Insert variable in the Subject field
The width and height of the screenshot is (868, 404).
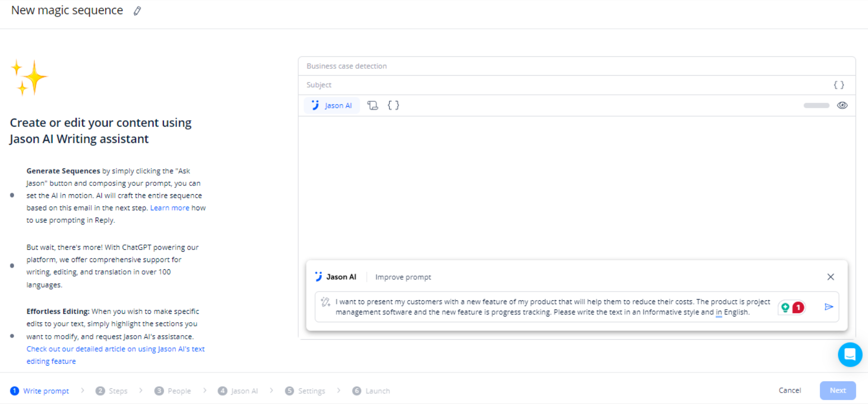point(838,85)
